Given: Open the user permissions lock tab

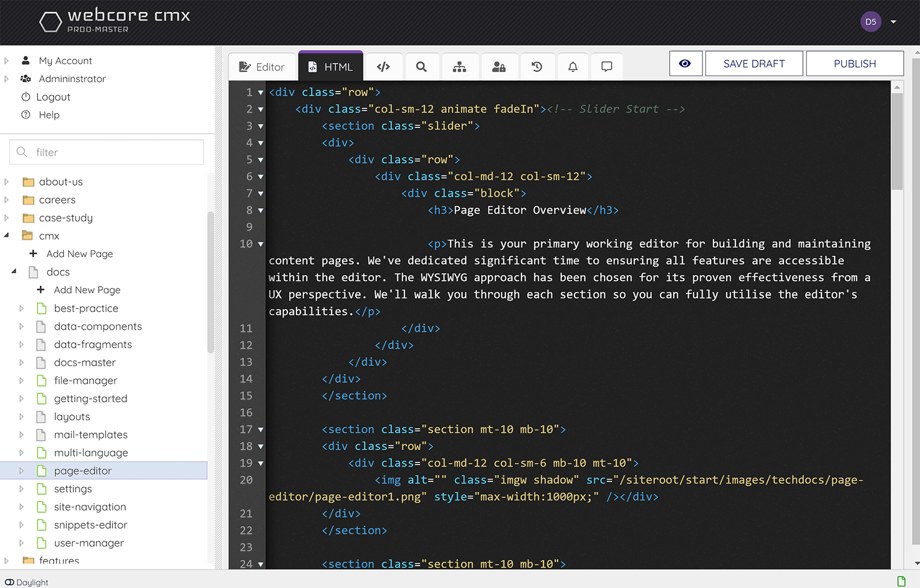Looking at the screenshot, I should click(499, 67).
